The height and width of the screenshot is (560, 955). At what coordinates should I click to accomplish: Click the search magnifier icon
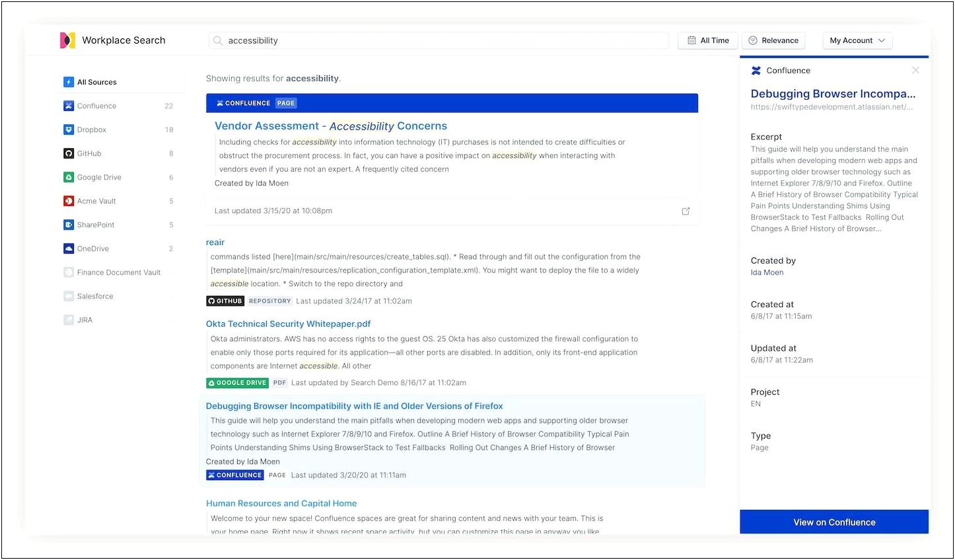coord(217,40)
